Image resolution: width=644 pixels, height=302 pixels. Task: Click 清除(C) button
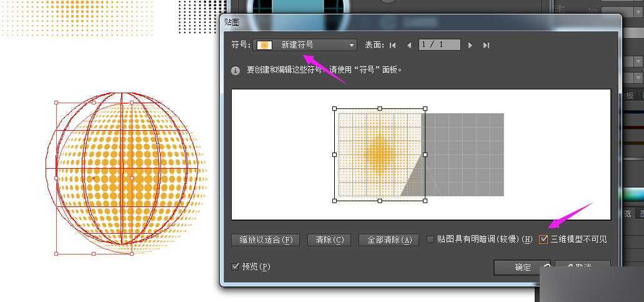pos(329,240)
